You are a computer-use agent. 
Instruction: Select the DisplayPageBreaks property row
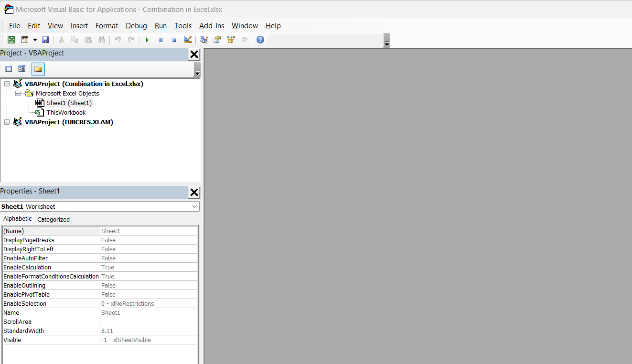(x=100, y=240)
